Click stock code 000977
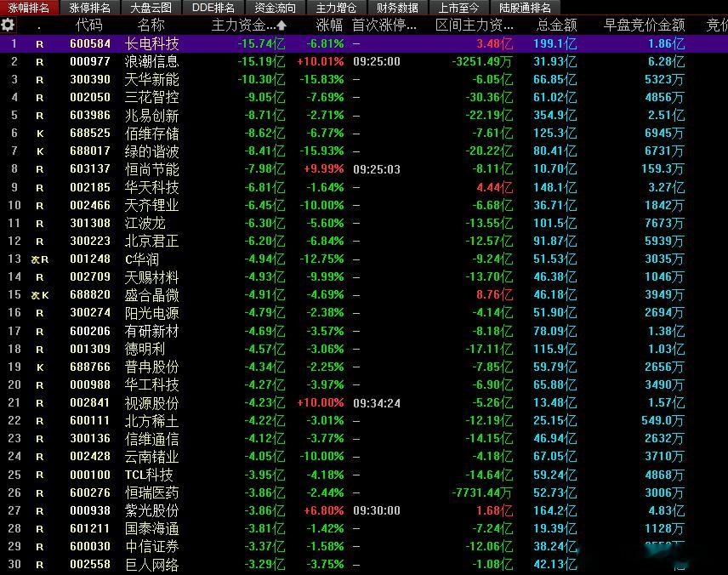This screenshot has width=728, height=575. click(x=90, y=61)
